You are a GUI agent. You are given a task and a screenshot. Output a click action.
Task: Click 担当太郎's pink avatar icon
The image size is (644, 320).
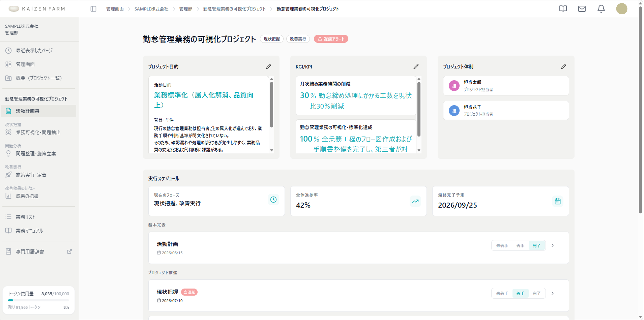(454, 86)
